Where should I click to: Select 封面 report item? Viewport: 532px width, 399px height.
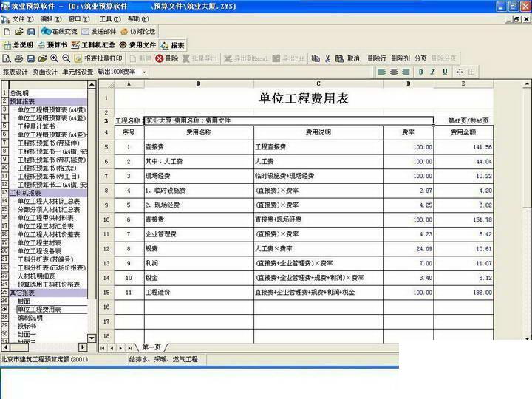pos(24,301)
